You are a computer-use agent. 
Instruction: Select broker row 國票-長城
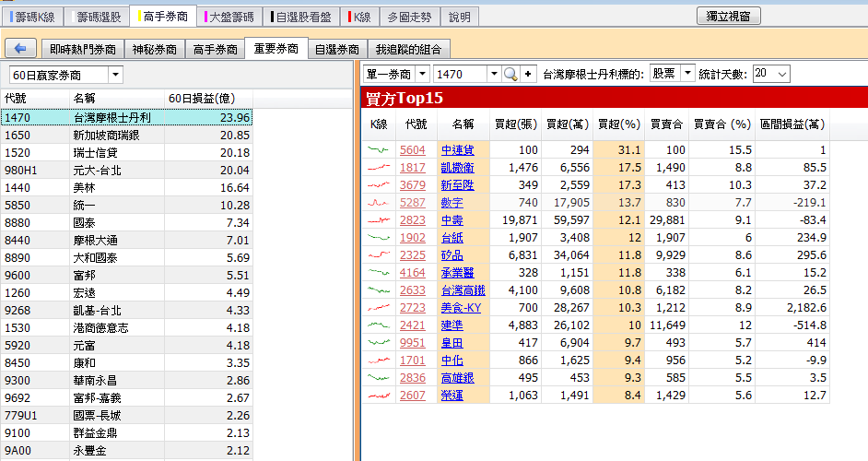126,416
